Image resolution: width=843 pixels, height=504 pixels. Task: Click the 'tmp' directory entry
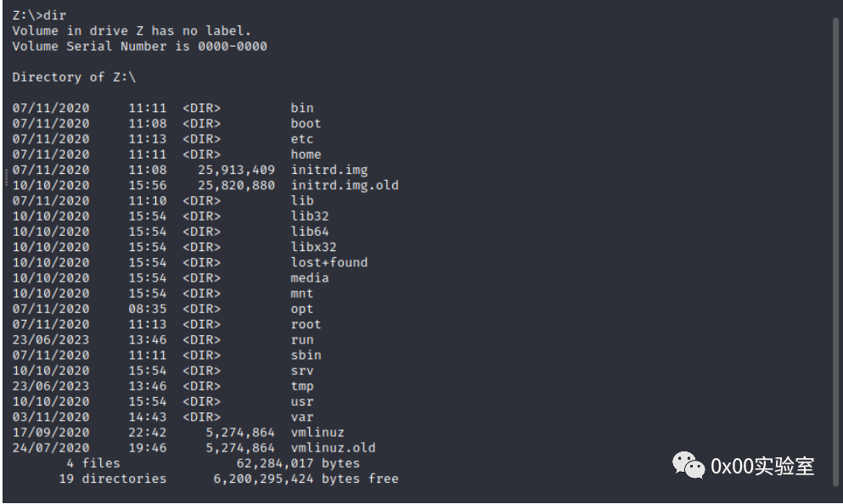[302, 386]
